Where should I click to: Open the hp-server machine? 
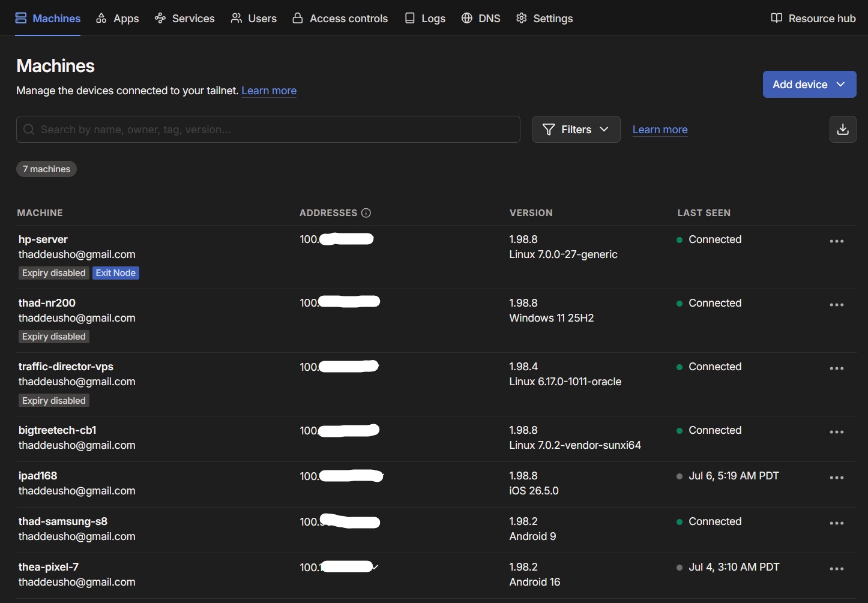click(43, 239)
